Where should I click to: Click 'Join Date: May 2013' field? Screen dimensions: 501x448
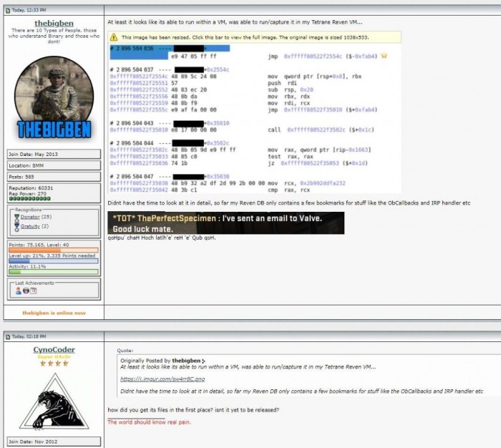(x=54, y=154)
